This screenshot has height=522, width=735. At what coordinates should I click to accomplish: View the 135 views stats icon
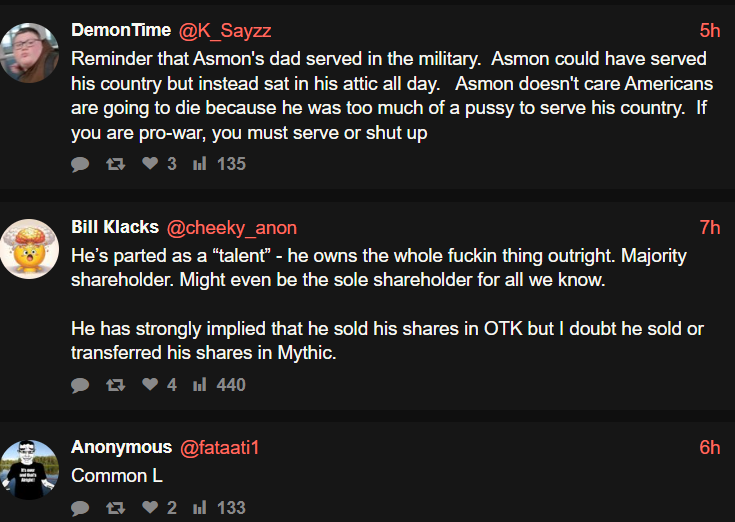pyautogui.click(x=199, y=164)
